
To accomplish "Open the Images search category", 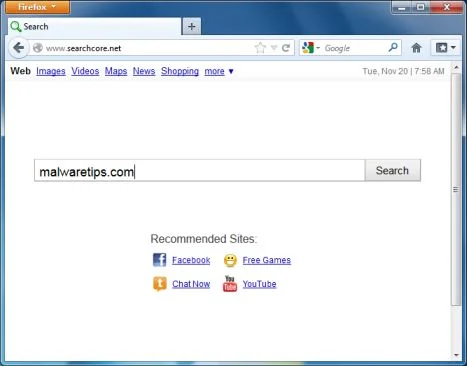I will pos(51,71).
